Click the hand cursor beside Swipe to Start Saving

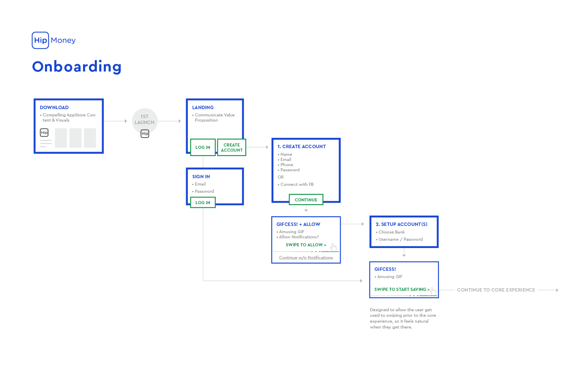tap(433, 291)
